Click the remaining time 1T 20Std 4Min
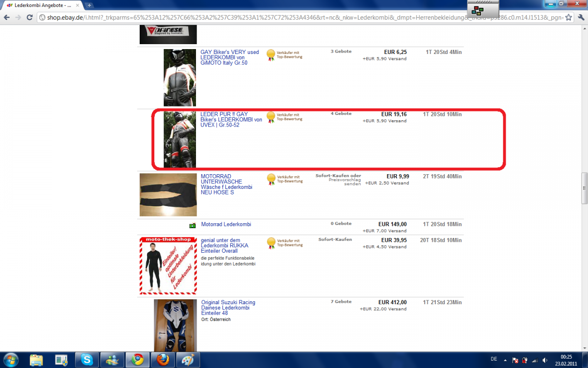The width and height of the screenshot is (588, 368). [x=443, y=52]
